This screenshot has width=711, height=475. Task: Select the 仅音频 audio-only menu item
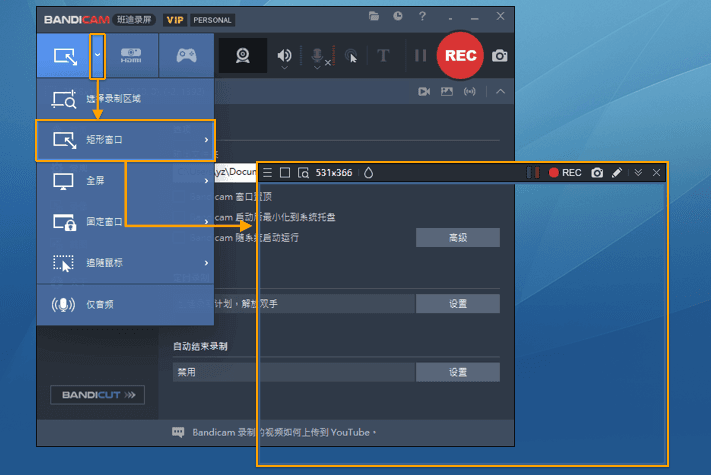click(x=125, y=305)
